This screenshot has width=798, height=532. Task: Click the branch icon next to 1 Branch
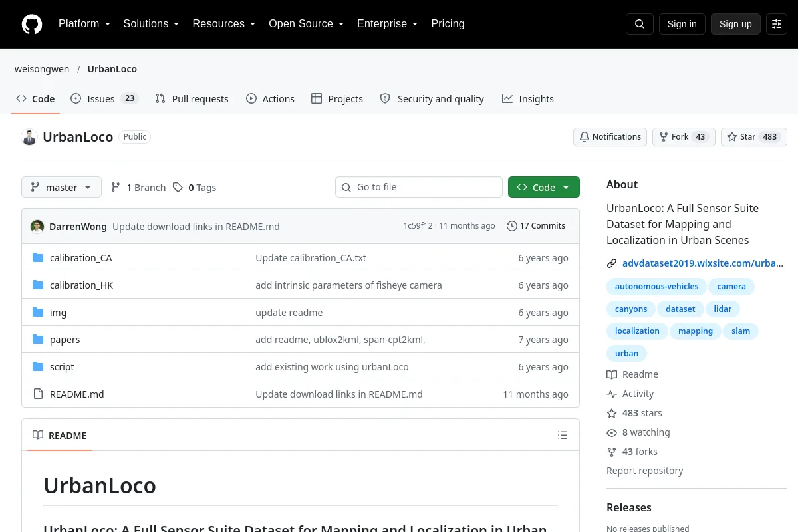pyautogui.click(x=116, y=188)
